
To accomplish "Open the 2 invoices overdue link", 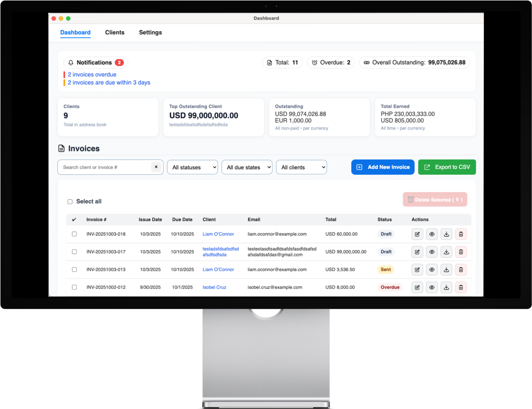I will pyautogui.click(x=92, y=74).
